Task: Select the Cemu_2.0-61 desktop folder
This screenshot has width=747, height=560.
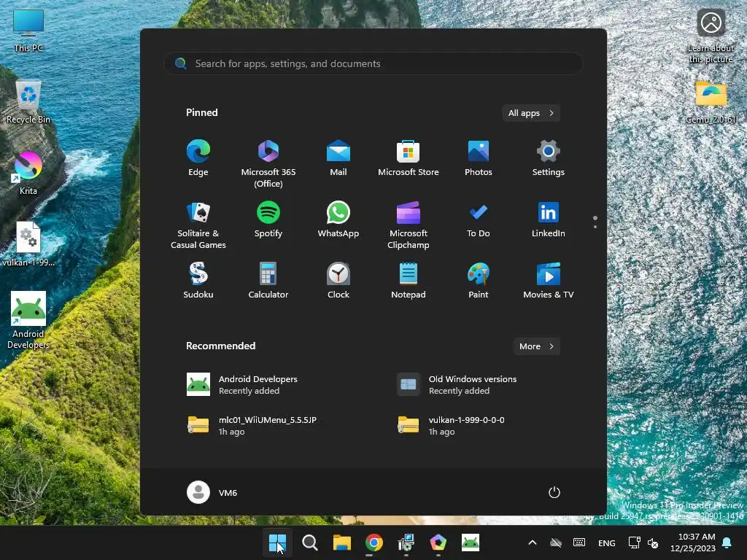Action: (x=711, y=102)
